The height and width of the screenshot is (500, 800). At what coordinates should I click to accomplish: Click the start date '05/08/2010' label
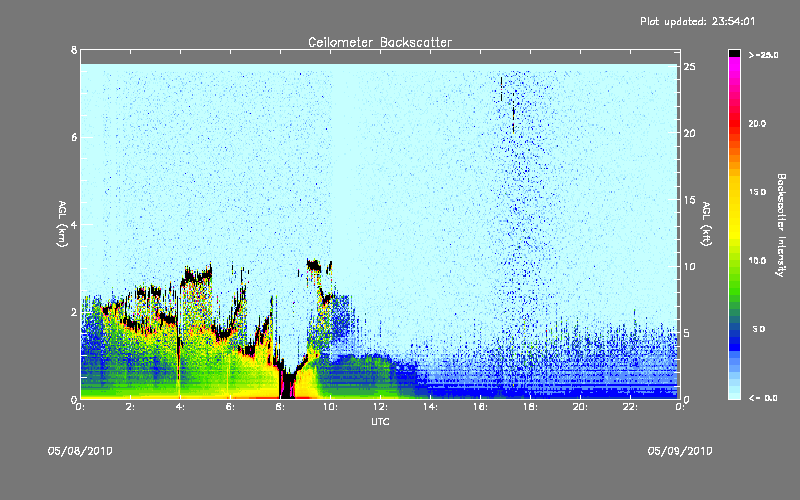coord(80,451)
